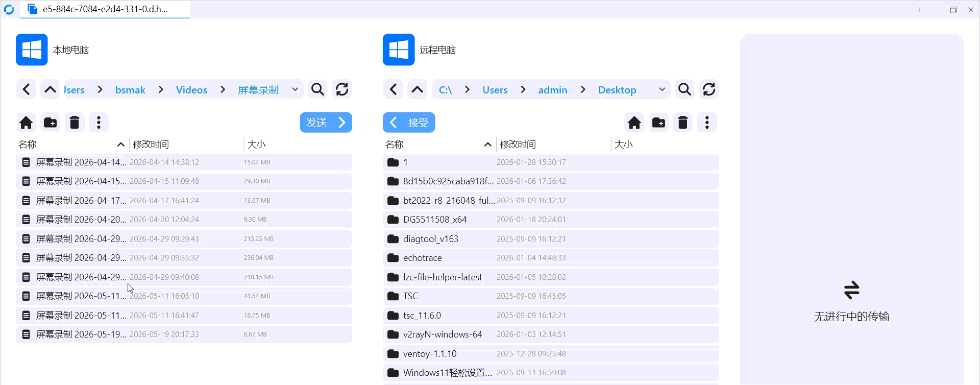Click the local computer Windows logo

click(32, 50)
